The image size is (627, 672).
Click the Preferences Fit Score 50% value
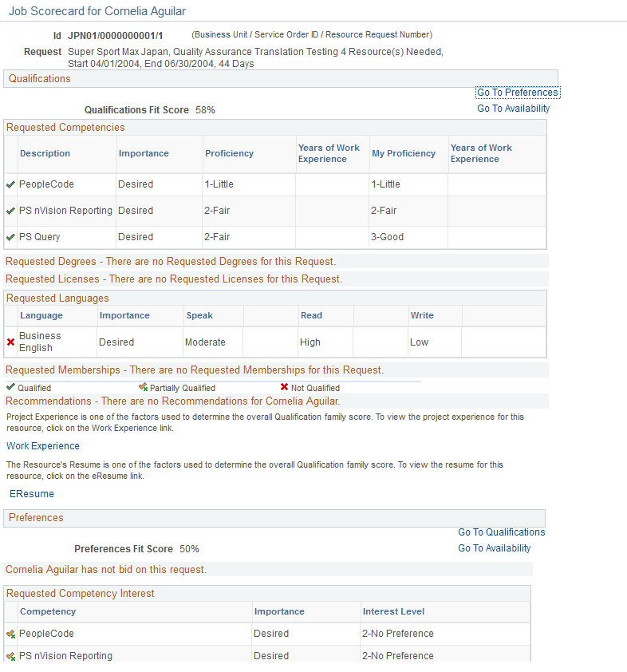[189, 549]
